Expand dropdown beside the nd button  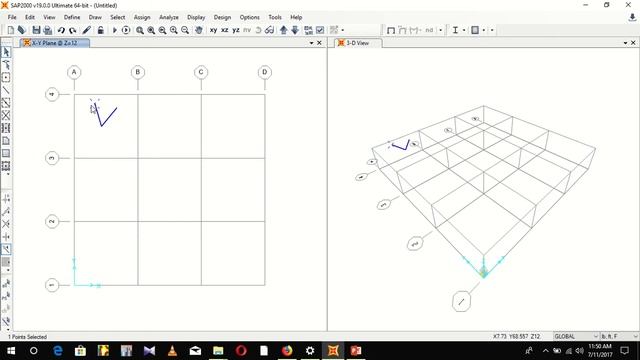tap(440, 30)
